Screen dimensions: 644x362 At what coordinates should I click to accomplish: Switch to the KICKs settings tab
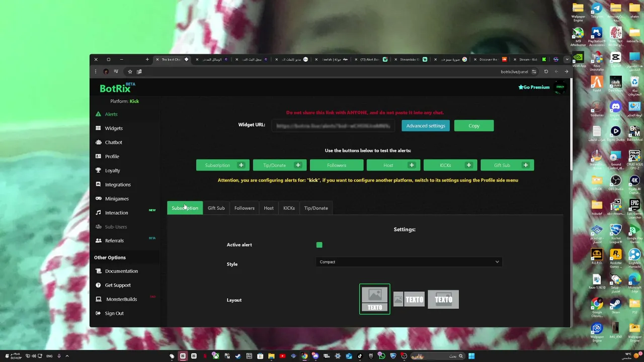(x=289, y=208)
